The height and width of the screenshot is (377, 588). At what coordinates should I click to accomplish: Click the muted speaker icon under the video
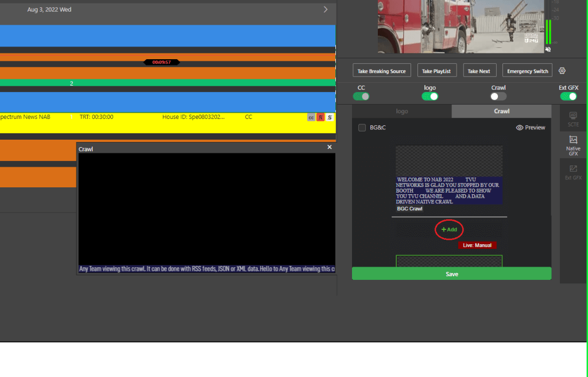(x=548, y=49)
